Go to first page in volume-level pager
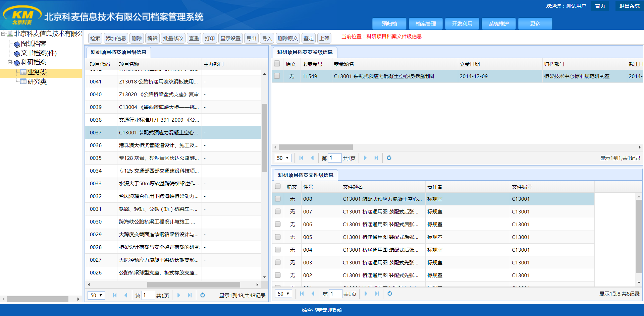The width and height of the screenshot is (644, 316). 301,158
